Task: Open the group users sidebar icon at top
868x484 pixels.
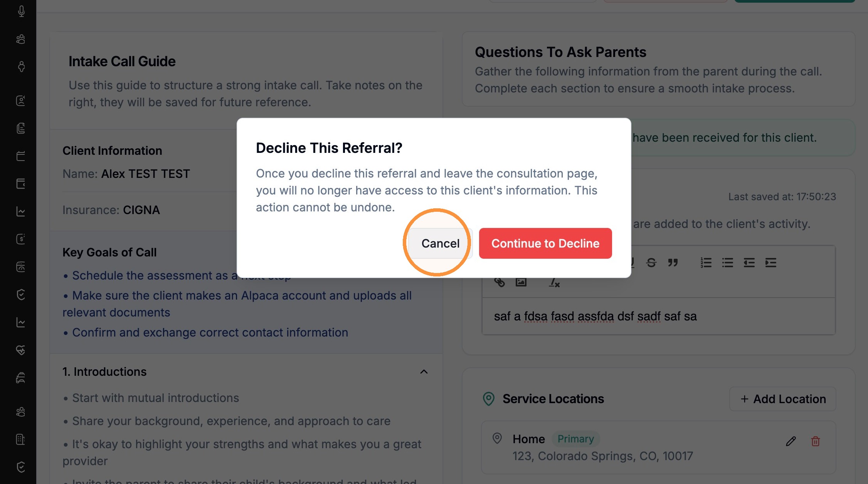Action: tap(21, 39)
